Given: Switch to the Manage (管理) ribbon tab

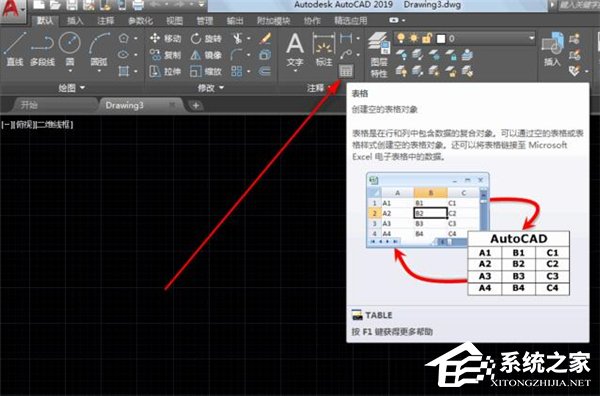Looking at the screenshot, I should [205, 21].
